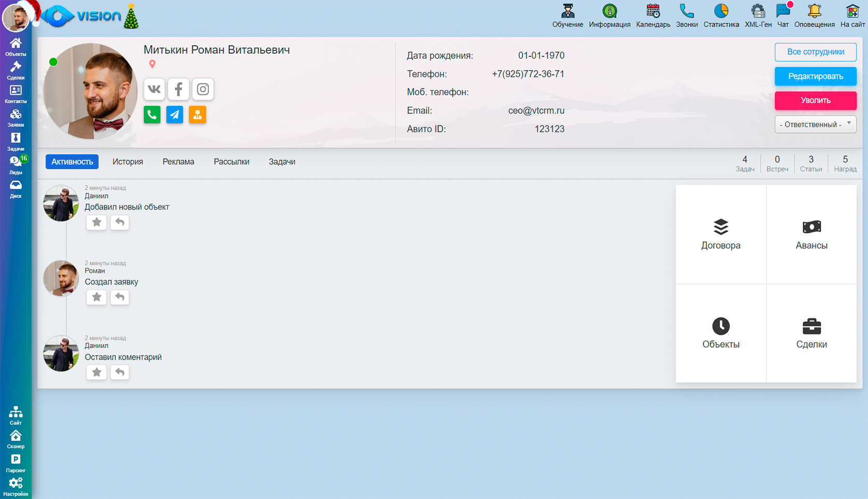868x499 pixels.
Task: Click the Telegram icon button
Action: click(x=175, y=115)
